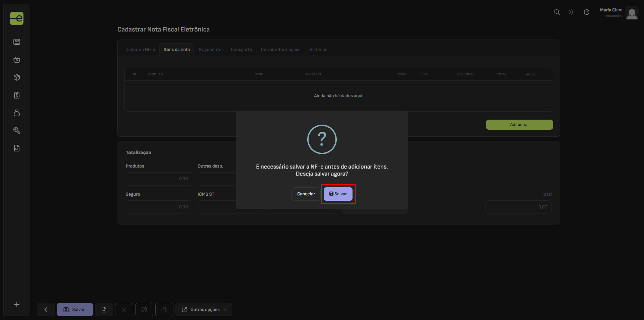Click the back arrow in bottom toolbar

click(46, 310)
